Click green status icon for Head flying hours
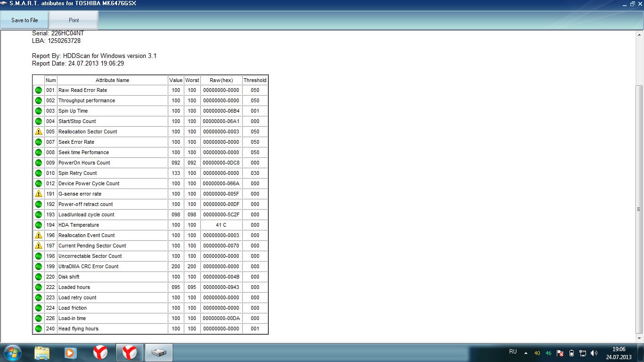The height and width of the screenshot is (362, 644). tap(39, 329)
